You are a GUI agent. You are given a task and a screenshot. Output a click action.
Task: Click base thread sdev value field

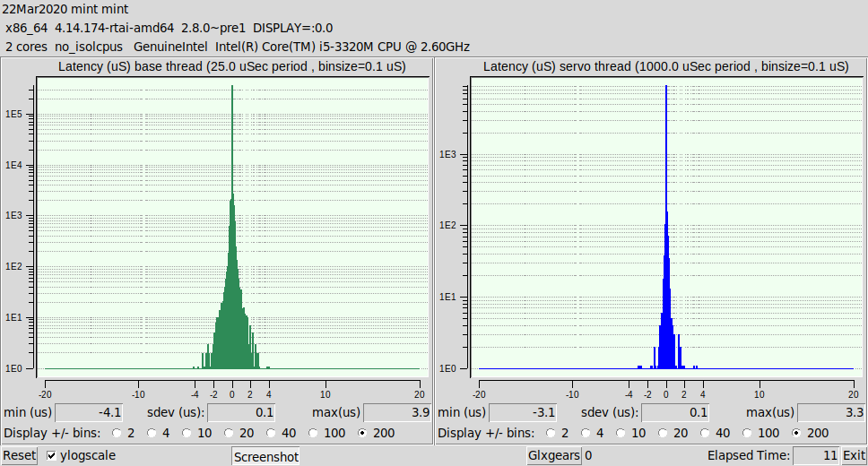(241, 413)
